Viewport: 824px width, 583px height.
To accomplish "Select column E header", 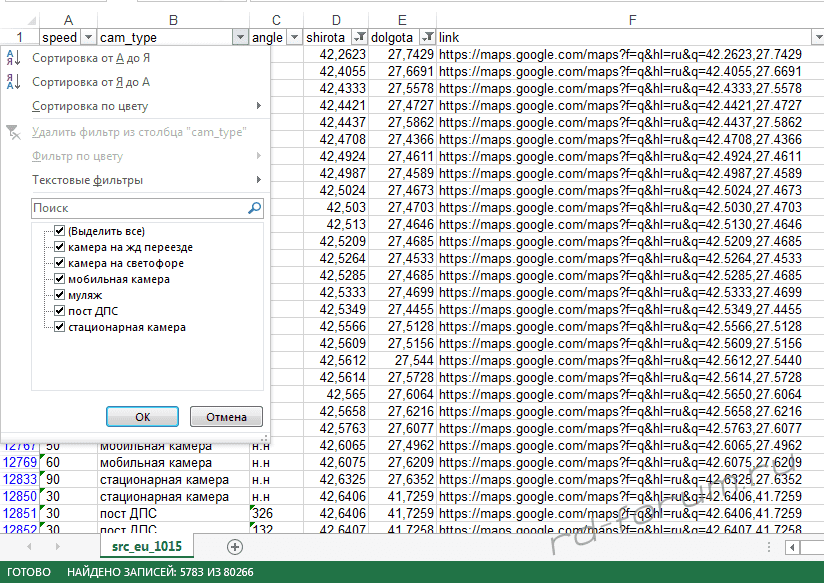I will (x=402, y=20).
